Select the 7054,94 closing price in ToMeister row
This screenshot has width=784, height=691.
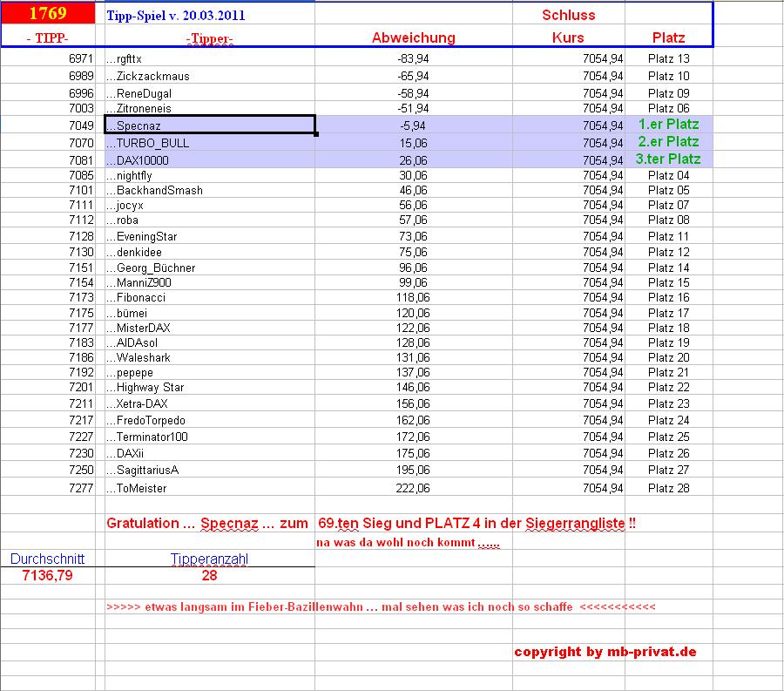click(603, 488)
